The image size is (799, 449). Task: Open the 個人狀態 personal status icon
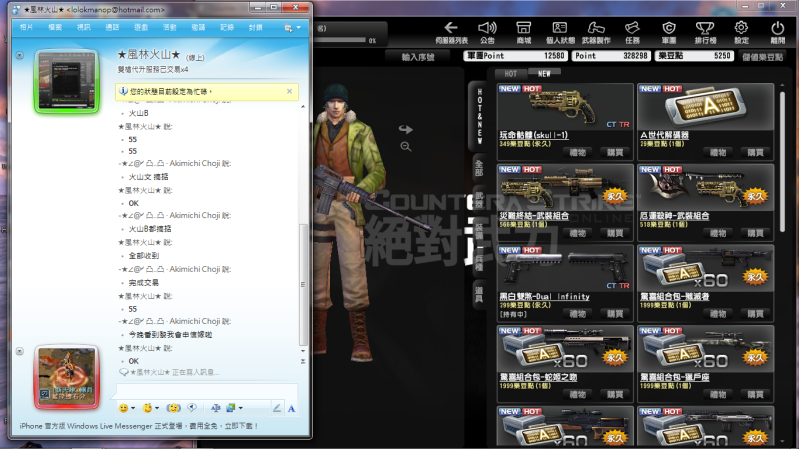[560, 28]
